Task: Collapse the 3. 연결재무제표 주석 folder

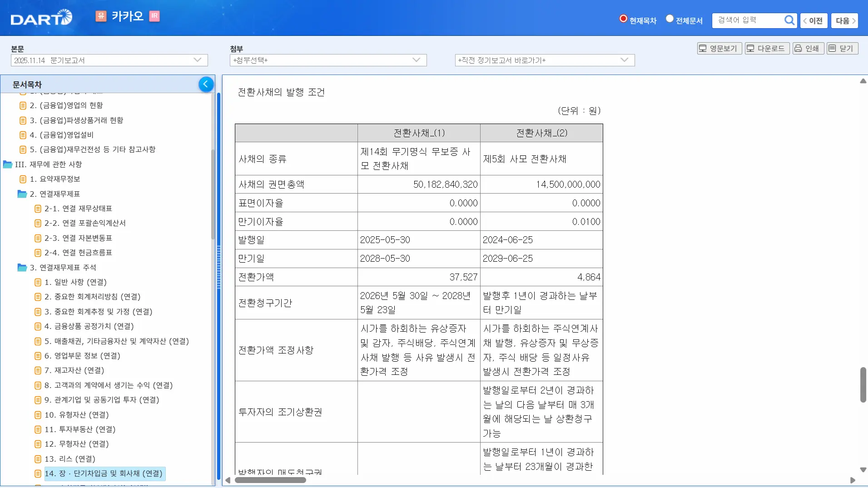Action: 23,267
